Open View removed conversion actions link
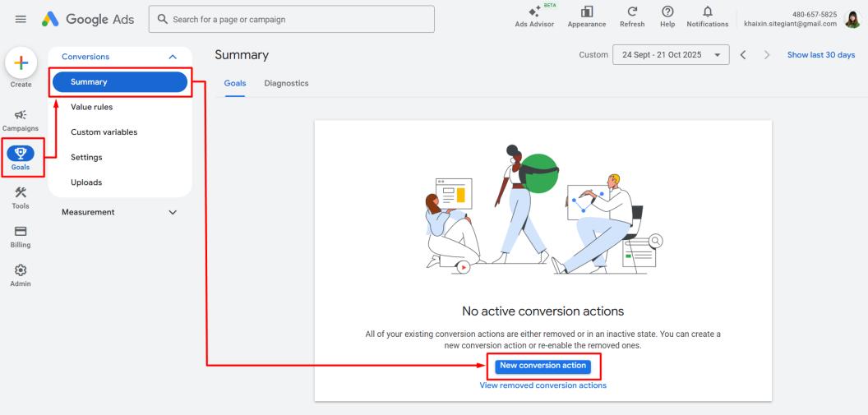This screenshot has height=415, width=868. pyautogui.click(x=542, y=385)
